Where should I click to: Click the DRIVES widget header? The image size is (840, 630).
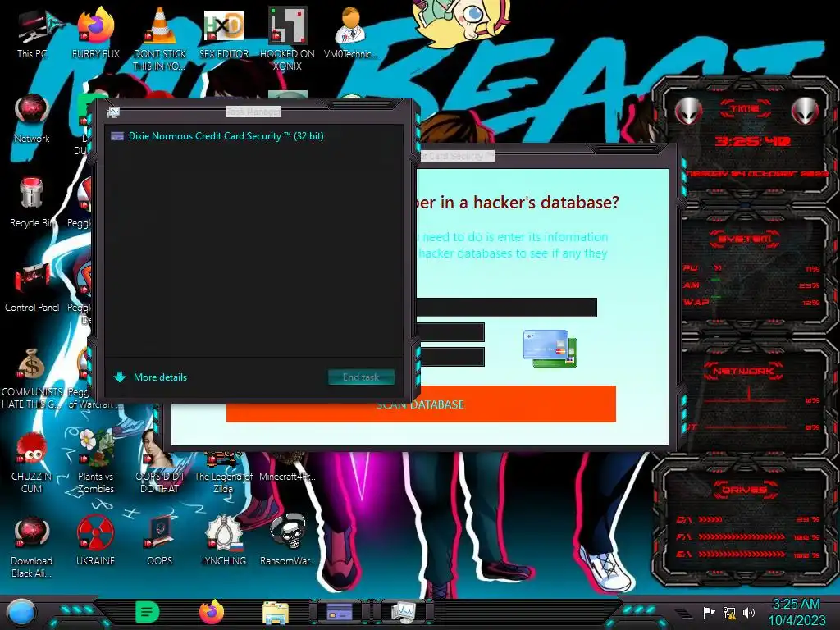pyautogui.click(x=744, y=490)
